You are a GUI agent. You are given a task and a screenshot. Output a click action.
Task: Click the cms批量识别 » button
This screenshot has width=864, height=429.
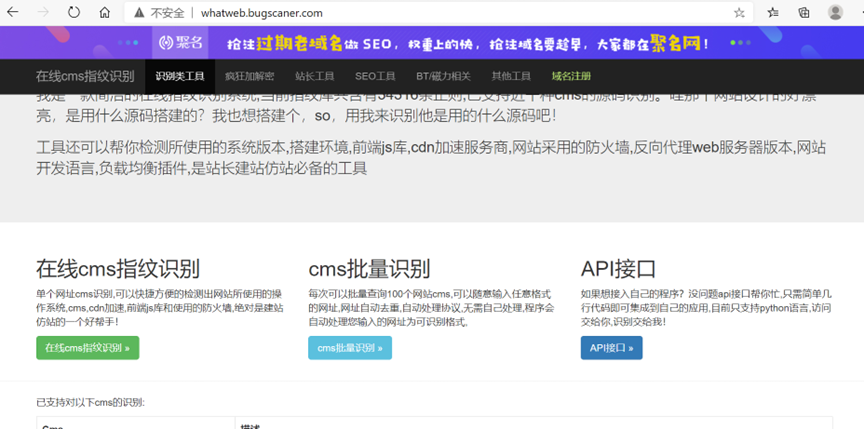[350, 347]
